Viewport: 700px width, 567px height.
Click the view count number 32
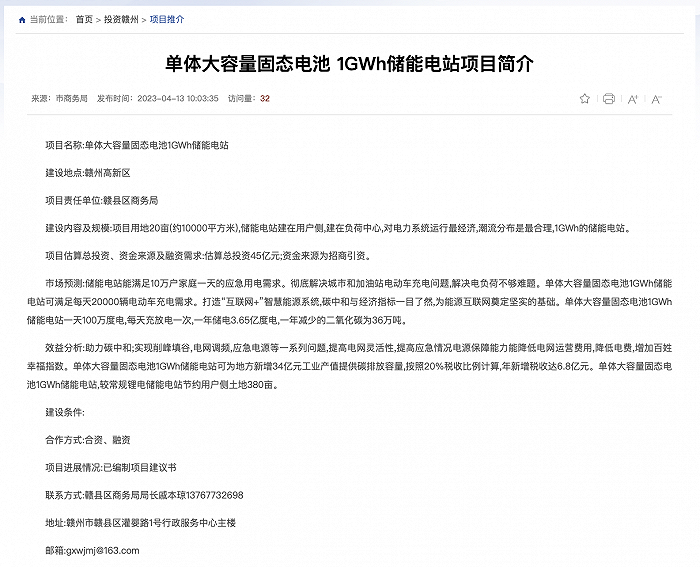(x=265, y=99)
